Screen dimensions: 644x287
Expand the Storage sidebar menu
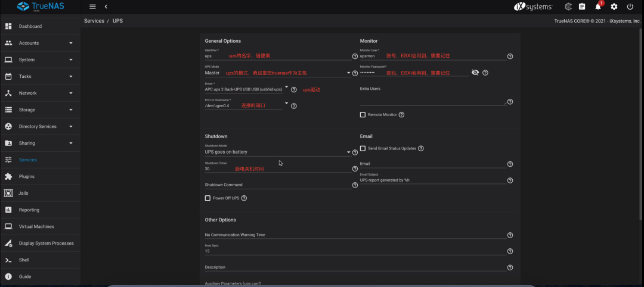41,110
